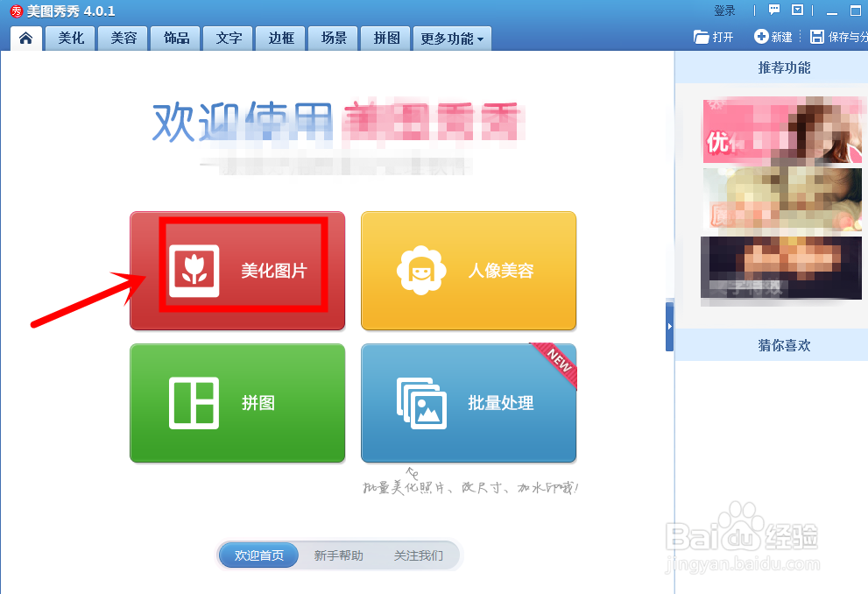
Task: Open the second recommended feature thumbnail
Action: (782, 199)
